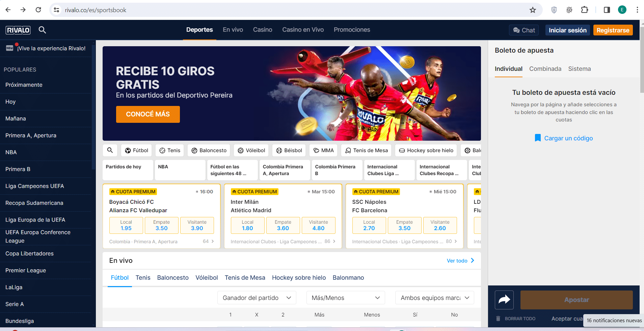Open the Promociones nav tab
The height and width of the screenshot is (331, 644).
[x=352, y=30]
